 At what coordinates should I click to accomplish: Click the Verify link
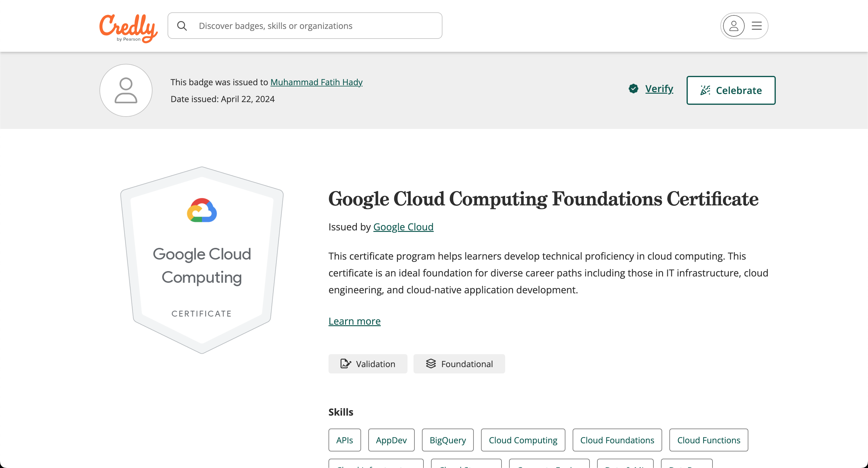pyautogui.click(x=659, y=89)
